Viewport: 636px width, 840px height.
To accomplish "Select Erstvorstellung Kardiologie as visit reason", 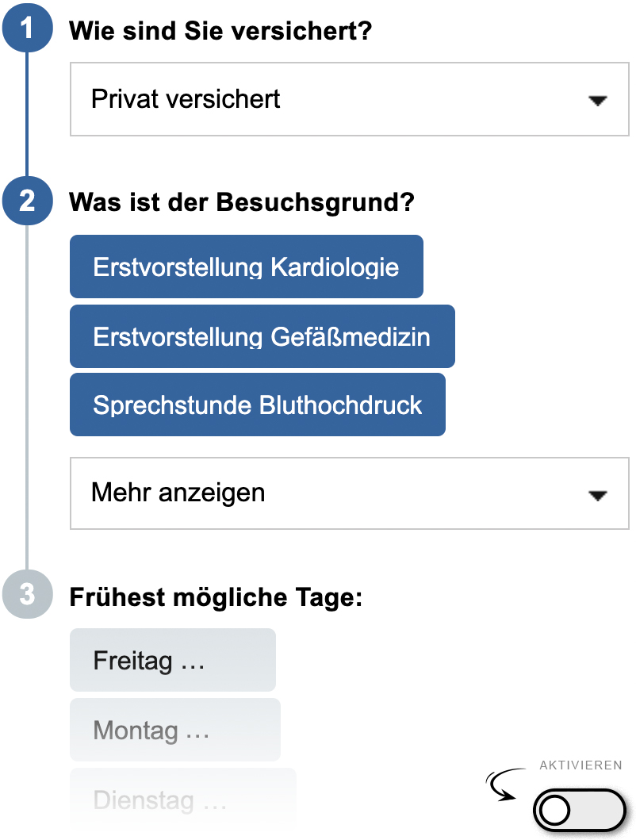I will pos(246,267).
